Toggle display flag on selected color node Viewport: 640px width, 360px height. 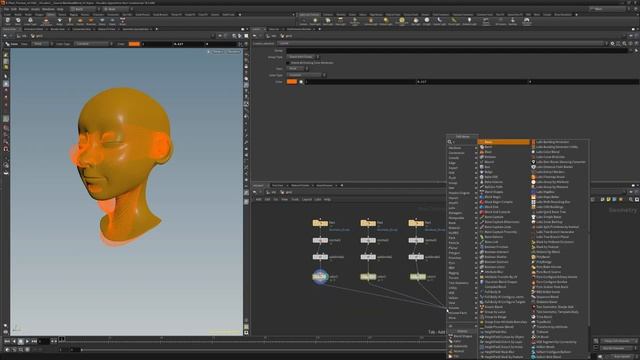point(325,277)
